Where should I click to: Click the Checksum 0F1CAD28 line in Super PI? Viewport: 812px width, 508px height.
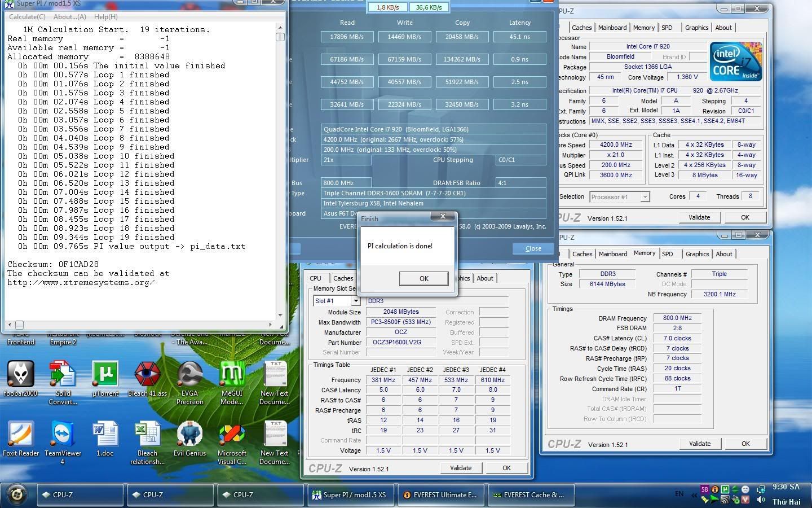click(x=53, y=264)
